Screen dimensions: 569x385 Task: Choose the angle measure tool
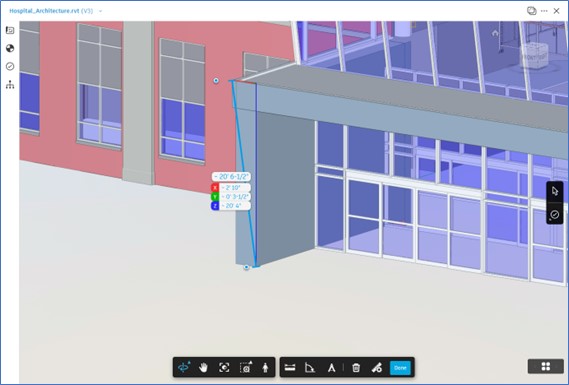tap(310, 368)
